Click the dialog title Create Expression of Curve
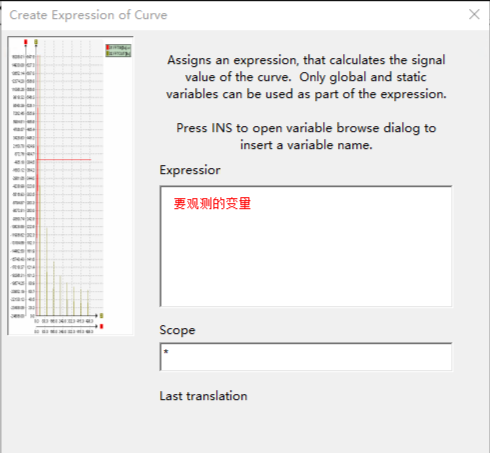Screen dimensions: 490x453 coord(88,15)
